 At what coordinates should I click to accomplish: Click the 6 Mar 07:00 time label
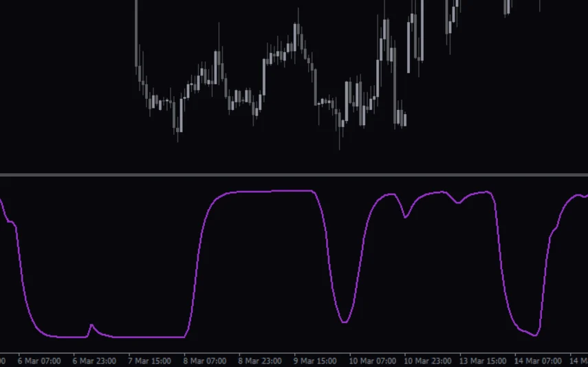click(39, 360)
